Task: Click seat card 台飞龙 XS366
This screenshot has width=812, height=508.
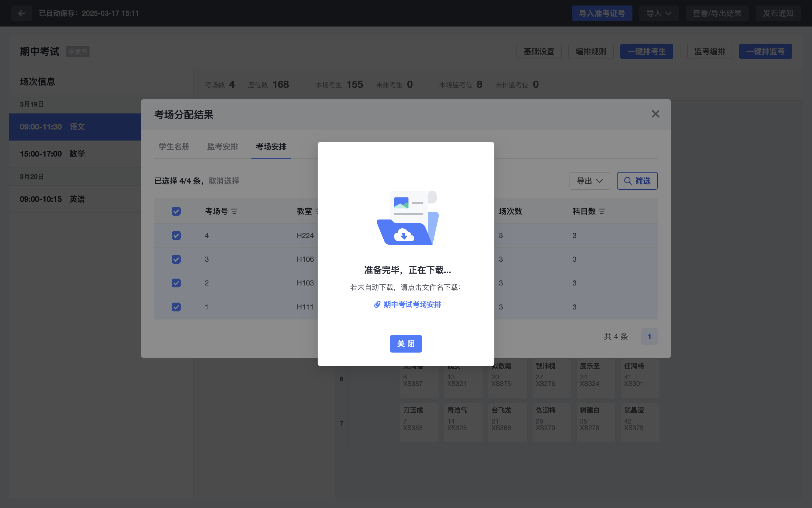Action: [508, 423]
